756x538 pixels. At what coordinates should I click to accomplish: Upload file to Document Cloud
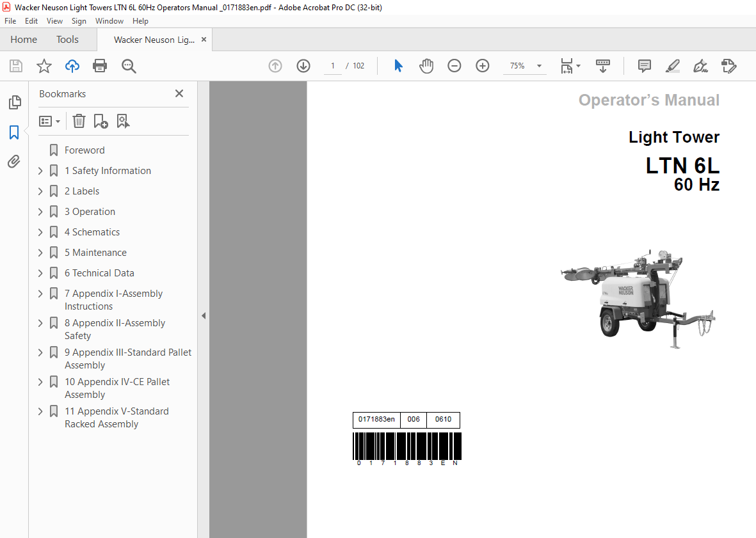coord(72,66)
